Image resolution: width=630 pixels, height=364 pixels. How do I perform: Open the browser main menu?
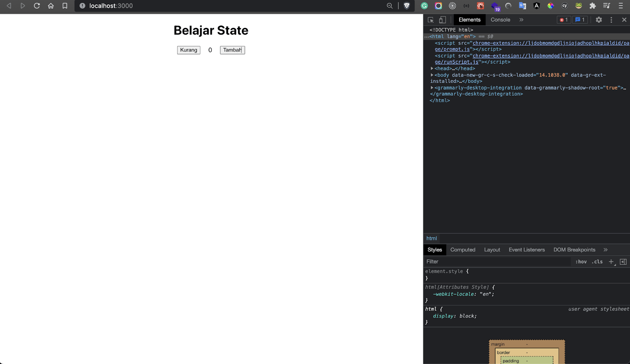(x=621, y=6)
